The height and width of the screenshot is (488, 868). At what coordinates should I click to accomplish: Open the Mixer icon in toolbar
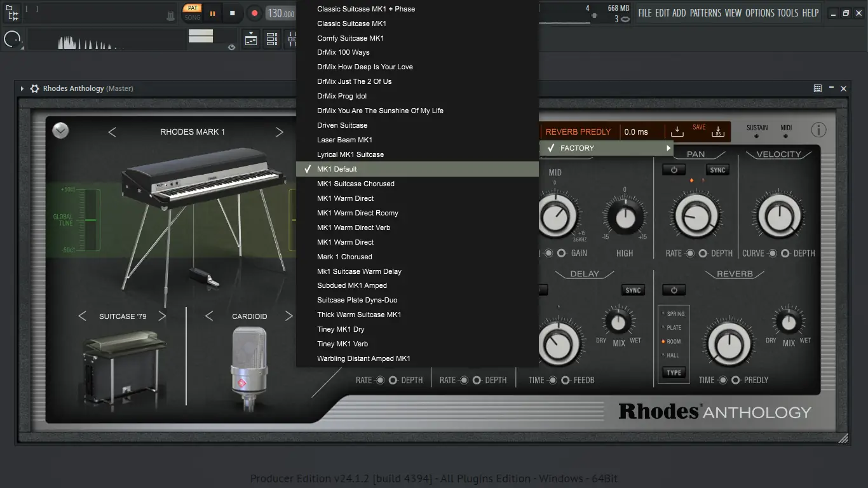point(291,39)
